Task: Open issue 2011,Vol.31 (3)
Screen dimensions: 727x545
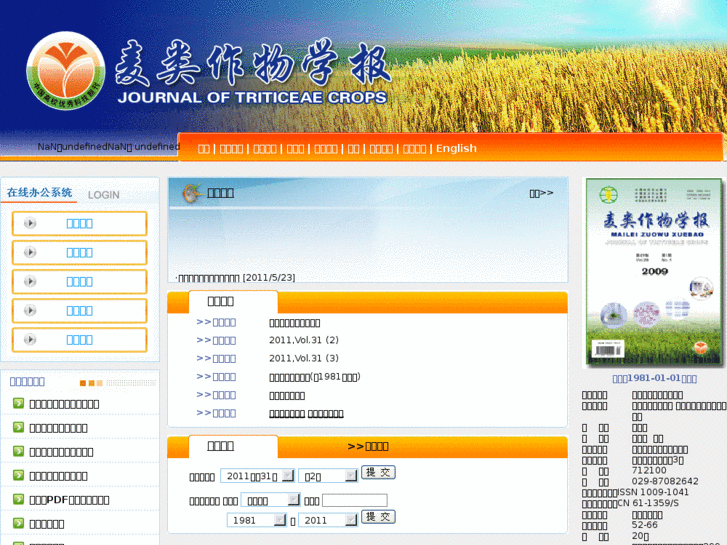Action: click(x=304, y=358)
